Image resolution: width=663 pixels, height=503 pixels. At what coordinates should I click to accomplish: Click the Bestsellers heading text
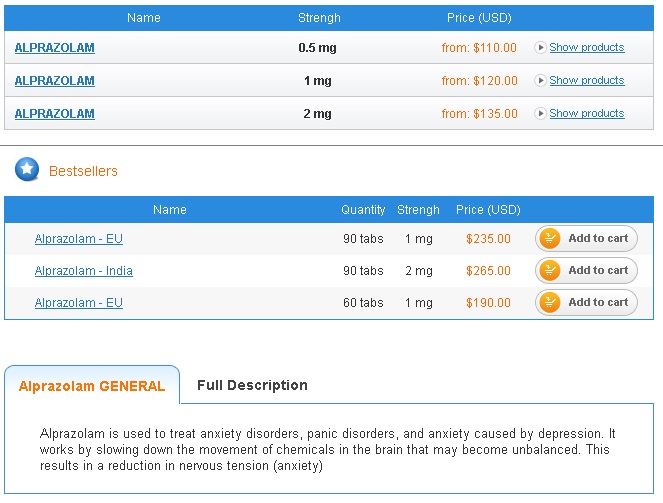coord(83,171)
